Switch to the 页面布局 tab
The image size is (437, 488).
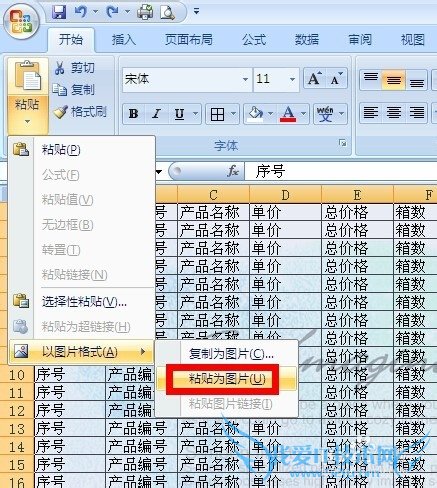point(189,40)
